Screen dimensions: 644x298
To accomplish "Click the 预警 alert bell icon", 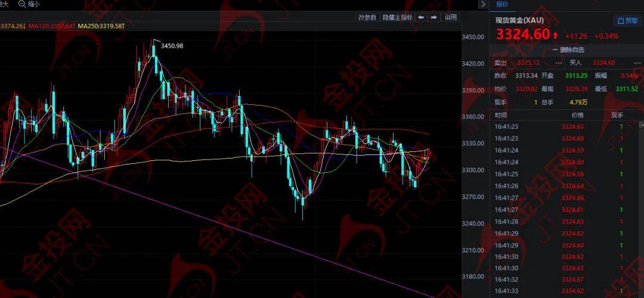I will click(621, 20).
